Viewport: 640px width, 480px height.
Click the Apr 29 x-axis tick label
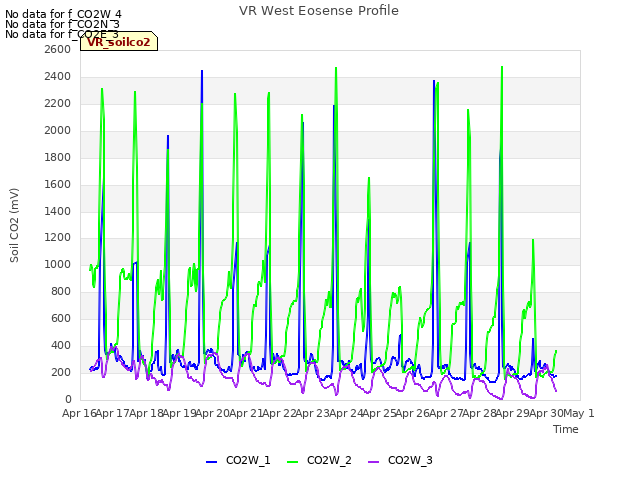pos(512,413)
